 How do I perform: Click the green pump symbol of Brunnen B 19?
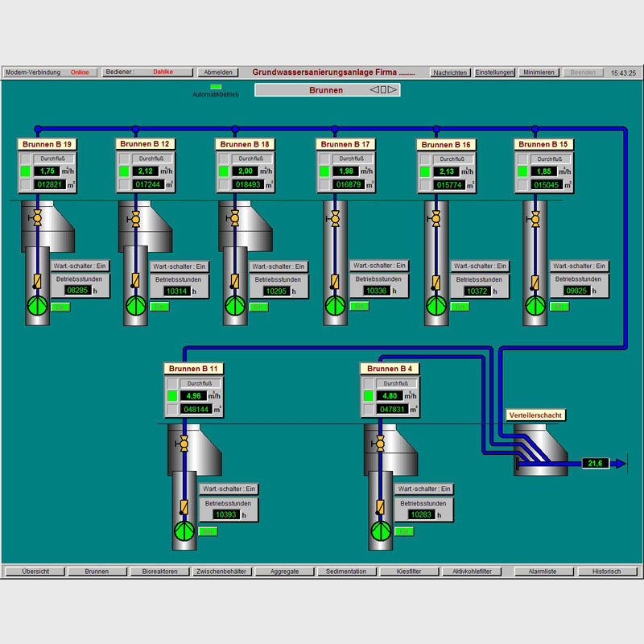pos(37,306)
